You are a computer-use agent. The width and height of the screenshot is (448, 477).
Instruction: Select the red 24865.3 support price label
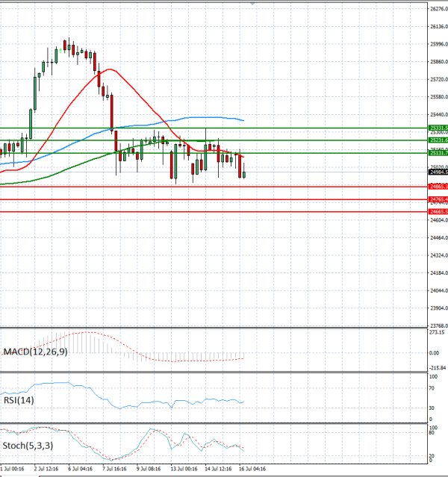coord(438,187)
